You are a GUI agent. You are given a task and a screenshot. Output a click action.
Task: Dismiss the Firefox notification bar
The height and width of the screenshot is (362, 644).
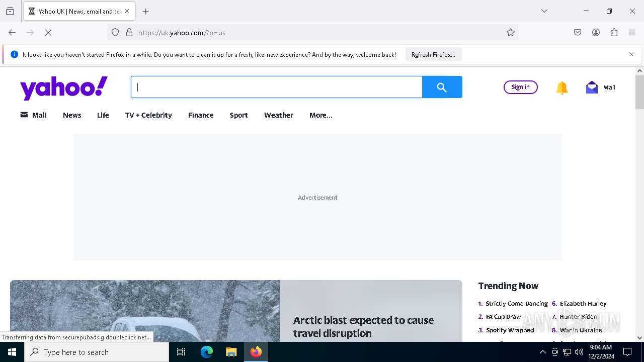(631, 54)
